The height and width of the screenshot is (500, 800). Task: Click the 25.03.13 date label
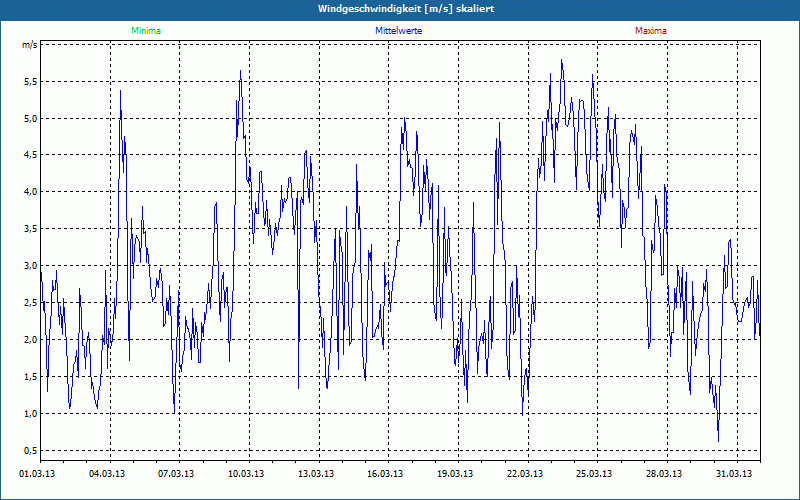[x=594, y=473]
